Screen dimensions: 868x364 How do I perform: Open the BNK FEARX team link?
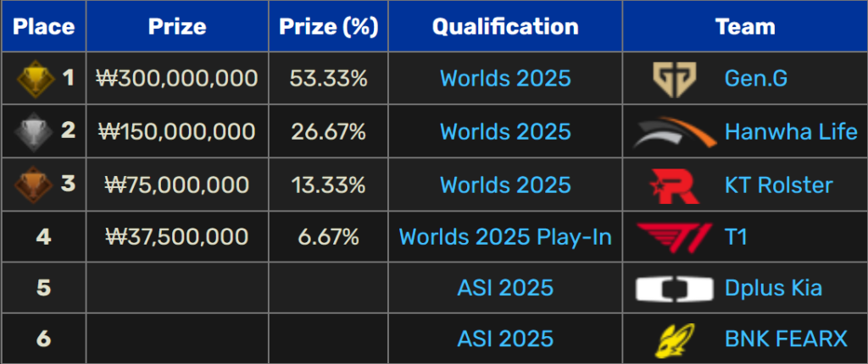pos(786,339)
